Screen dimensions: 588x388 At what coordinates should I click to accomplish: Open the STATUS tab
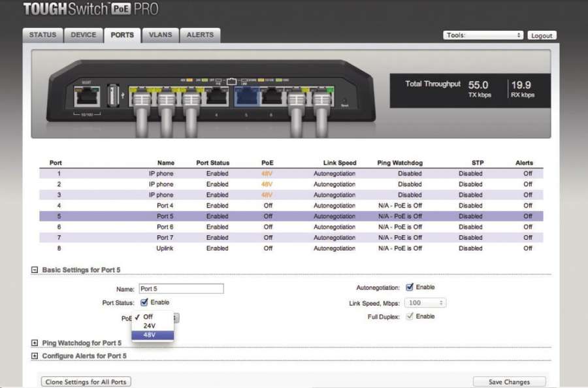pos(42,35)
